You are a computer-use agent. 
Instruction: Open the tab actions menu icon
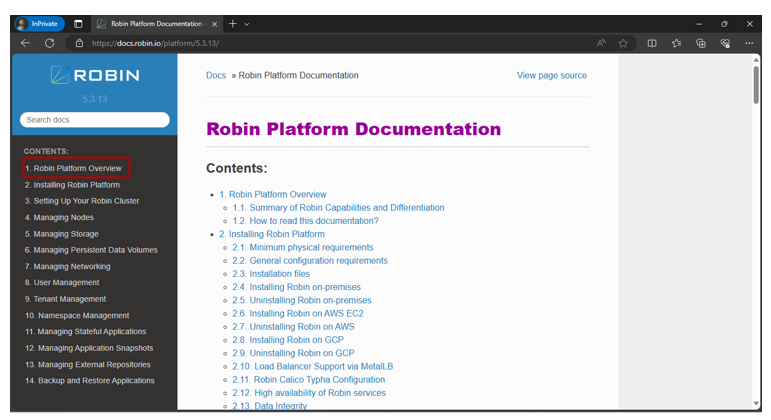tap(78, 24)
